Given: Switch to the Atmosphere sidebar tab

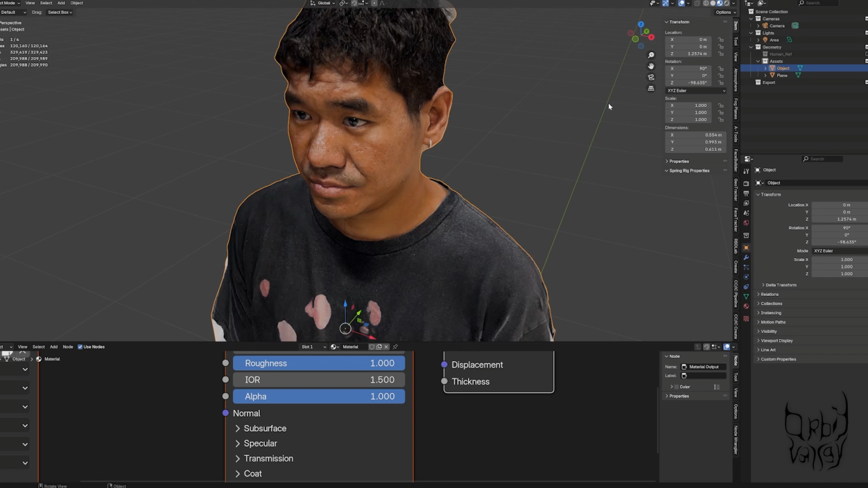Looking at the screenshot, I should click(736, 80).
